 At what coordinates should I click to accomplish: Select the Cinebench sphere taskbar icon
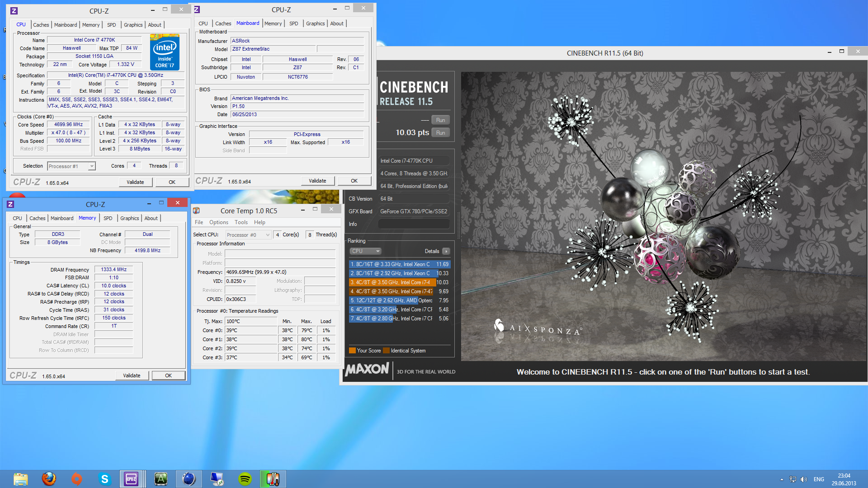point(189,479)
